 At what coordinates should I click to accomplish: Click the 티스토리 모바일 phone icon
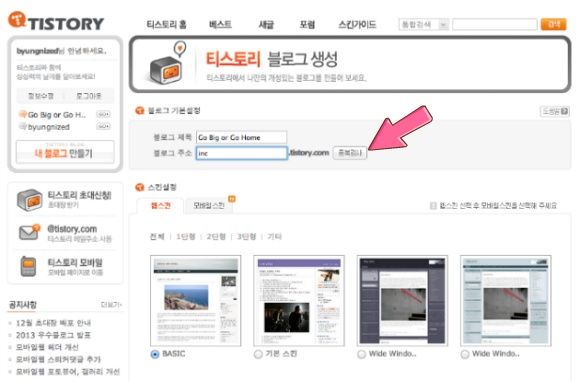click(28, 266)
